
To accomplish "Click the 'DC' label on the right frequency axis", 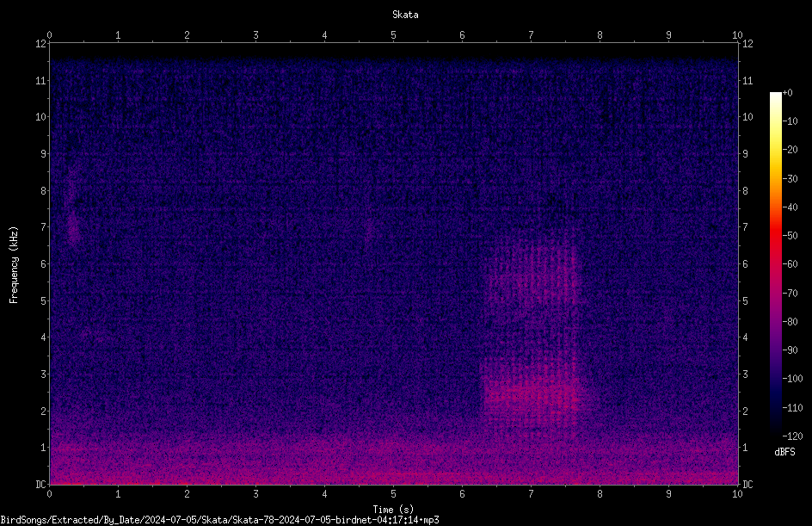I will (747, 484).
